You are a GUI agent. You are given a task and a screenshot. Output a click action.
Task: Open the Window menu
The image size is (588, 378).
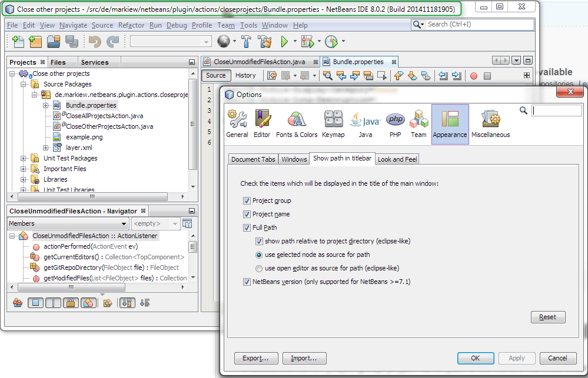275,25
